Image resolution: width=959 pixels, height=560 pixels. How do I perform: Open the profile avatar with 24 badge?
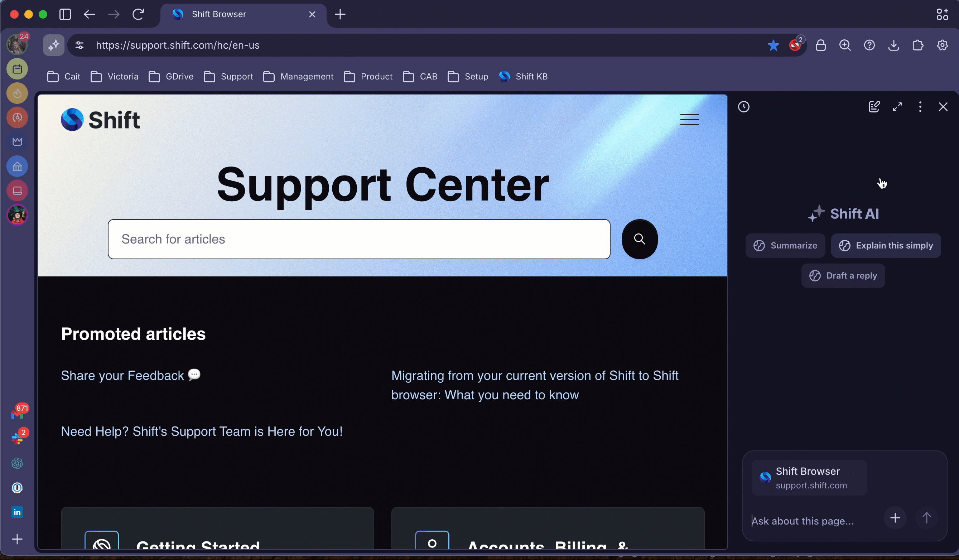click(17, 44)
